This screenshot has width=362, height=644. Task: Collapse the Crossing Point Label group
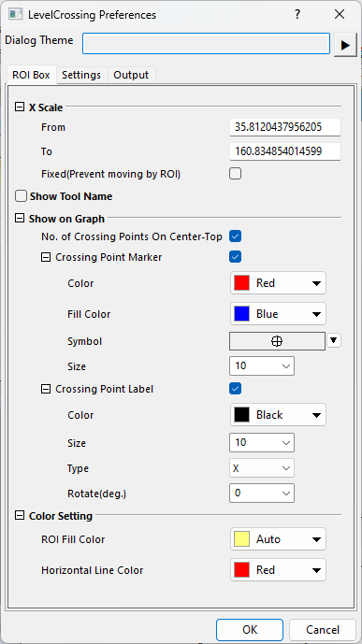[46, 389]
